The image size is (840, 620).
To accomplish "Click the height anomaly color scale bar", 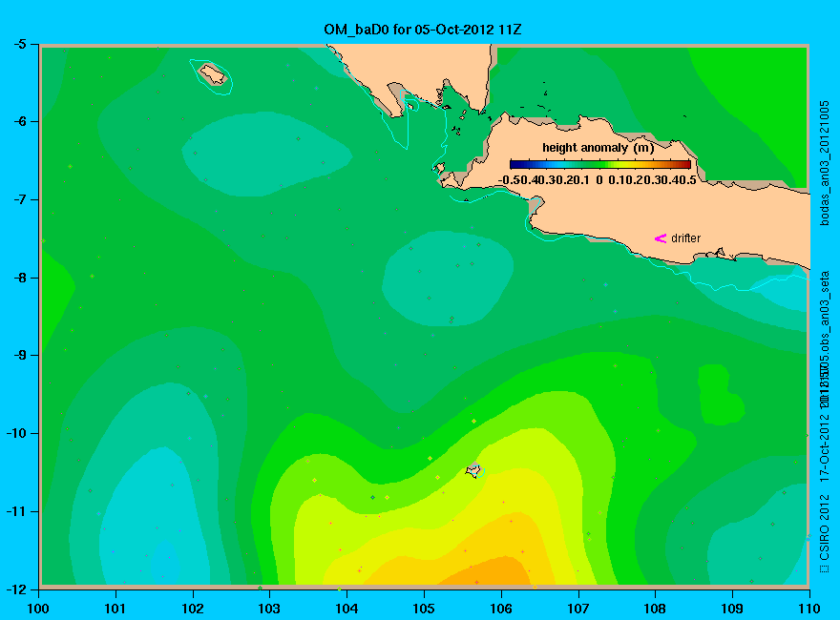I will tap(600, 164).
